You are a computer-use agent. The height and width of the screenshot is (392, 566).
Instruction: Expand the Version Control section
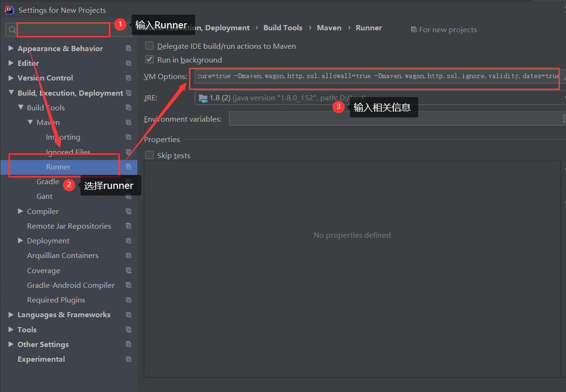[x=11, y=78]
